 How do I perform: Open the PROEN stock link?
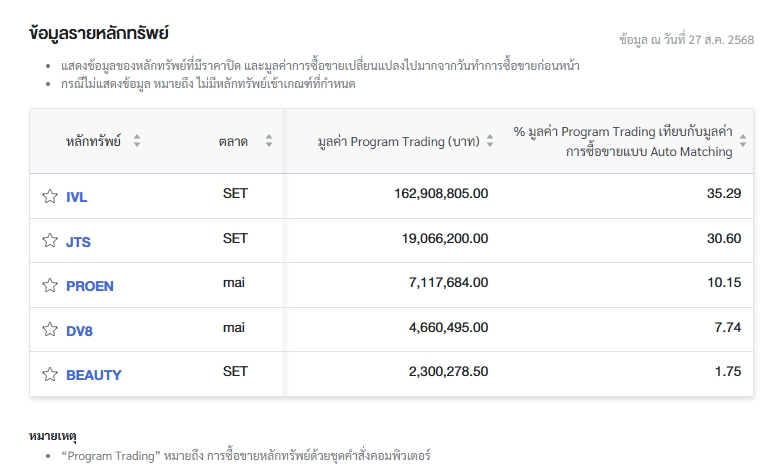tap(90, 286)
